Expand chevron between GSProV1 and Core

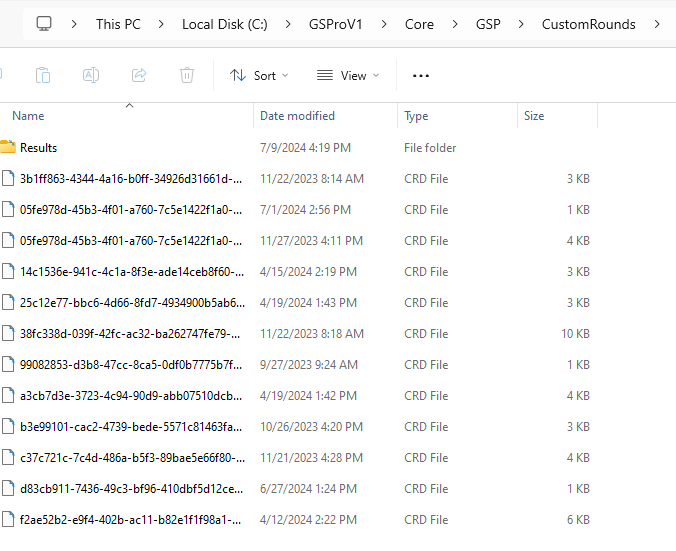tap(384, 24)
